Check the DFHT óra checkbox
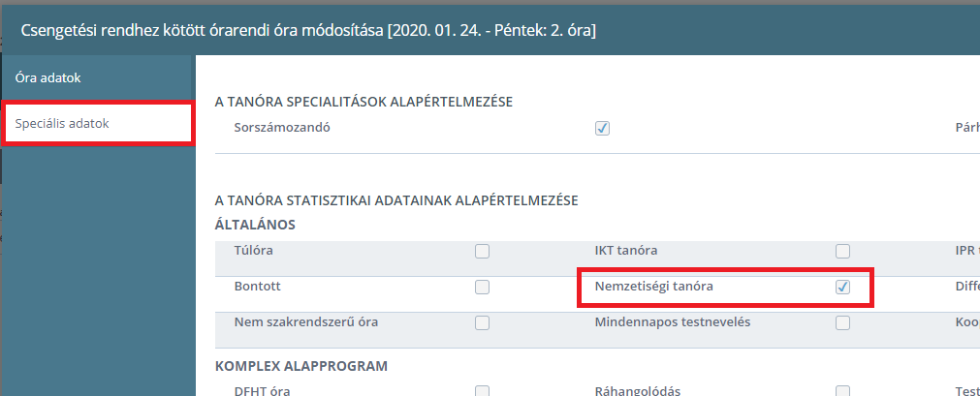 pyautogui.click(x=481, y=391)
